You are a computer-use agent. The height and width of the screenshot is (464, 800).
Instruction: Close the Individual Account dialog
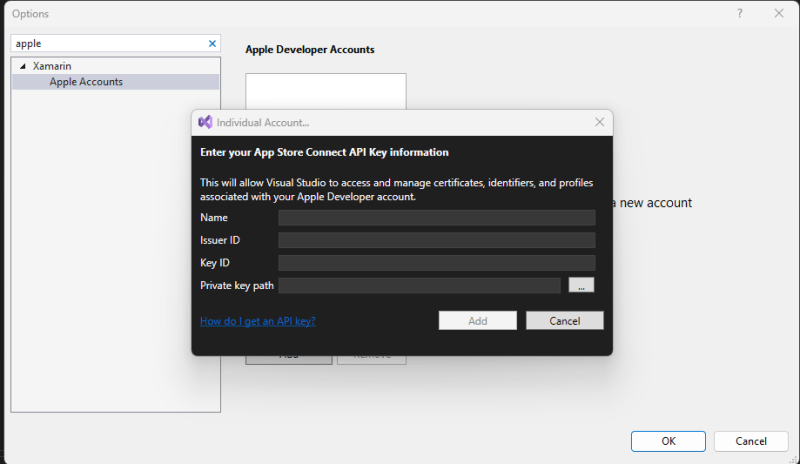click(x=599, y=122)
